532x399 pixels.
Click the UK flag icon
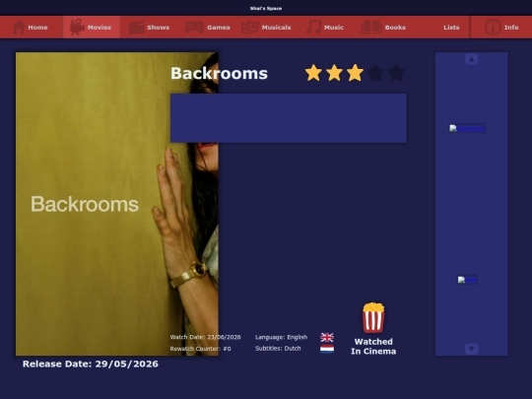tap(327, 337)
